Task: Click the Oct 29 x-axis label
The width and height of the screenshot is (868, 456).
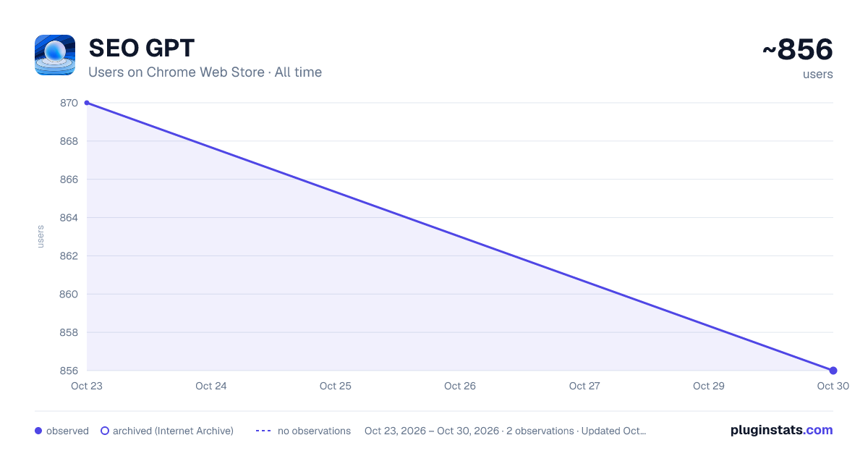Action: (709, 386)
